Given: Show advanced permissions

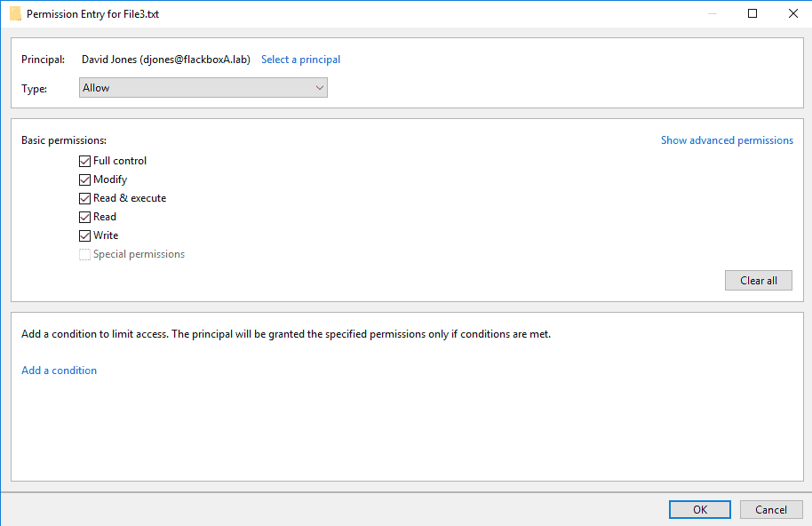Looking at the screenshot, I should tap(727, 140).
